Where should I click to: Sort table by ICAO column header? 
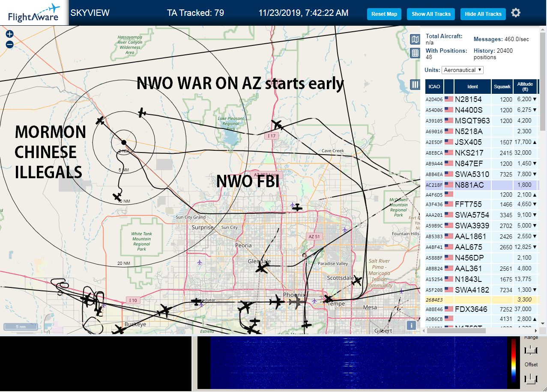pyautogui.click(x=434, y=87)
